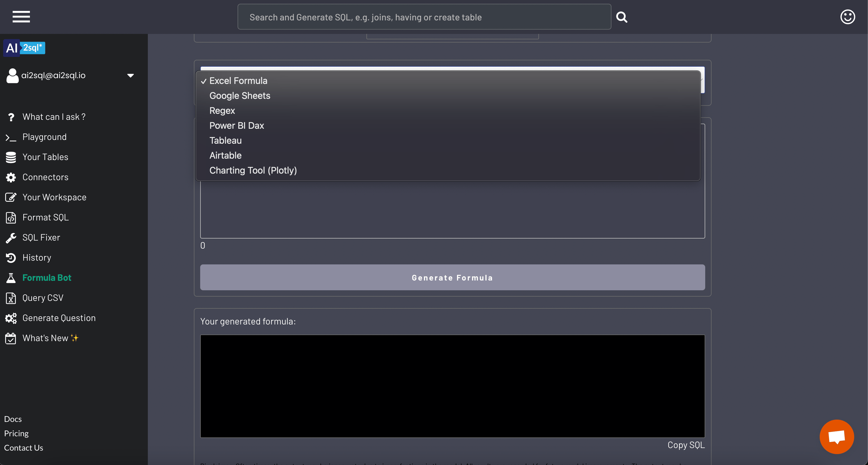This screenshot has width=868, height=465.
Task: Click the Generate Formula button
Action: click(452, 277)
